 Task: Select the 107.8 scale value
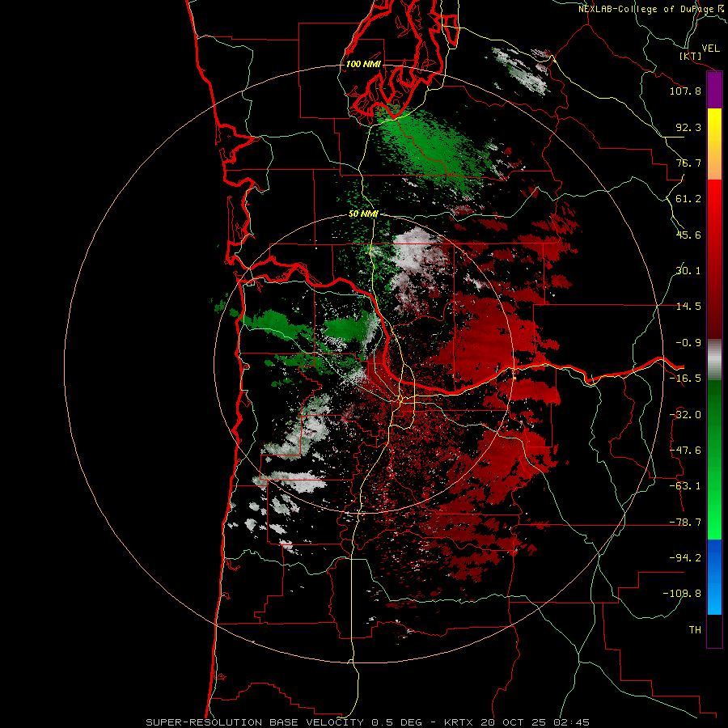[685, 91]
